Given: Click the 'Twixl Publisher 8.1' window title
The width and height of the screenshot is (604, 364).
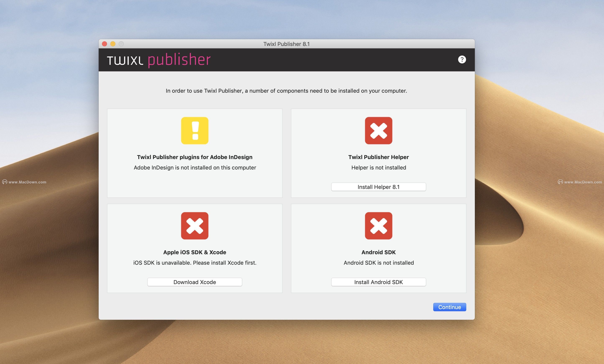Looking at the screenshot, I should 286,44.
